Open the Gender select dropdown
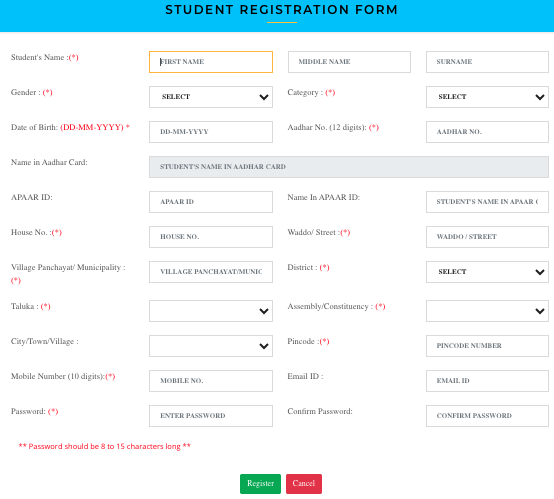Viewport: 554px width, 499px height. [x=211, y=97]
